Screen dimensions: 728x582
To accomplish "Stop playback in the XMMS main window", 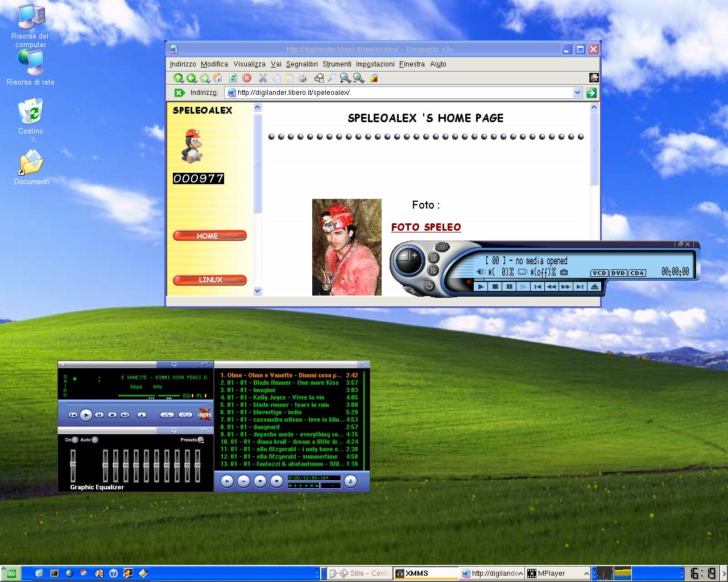I will click(112, 415).
